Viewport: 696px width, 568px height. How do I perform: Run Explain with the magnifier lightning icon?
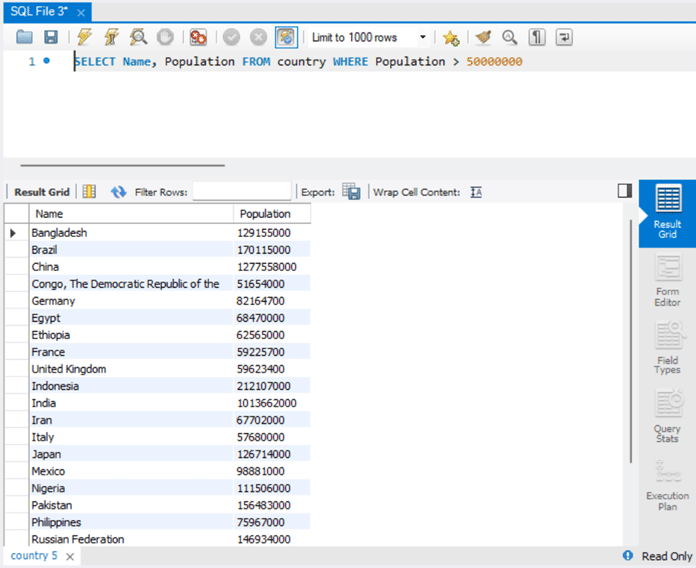pyautogui.click(x=138, y=37)
